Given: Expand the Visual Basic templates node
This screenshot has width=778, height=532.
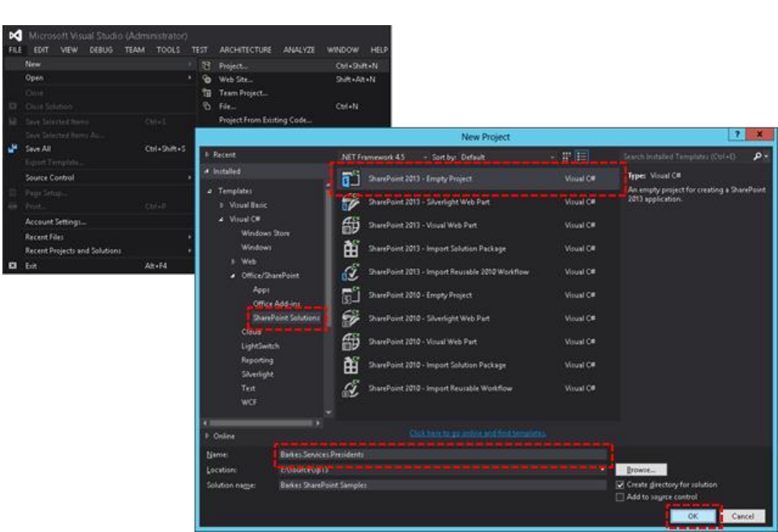Looking at the screenshot, I should pyautogui.click(x=221, y=204).
